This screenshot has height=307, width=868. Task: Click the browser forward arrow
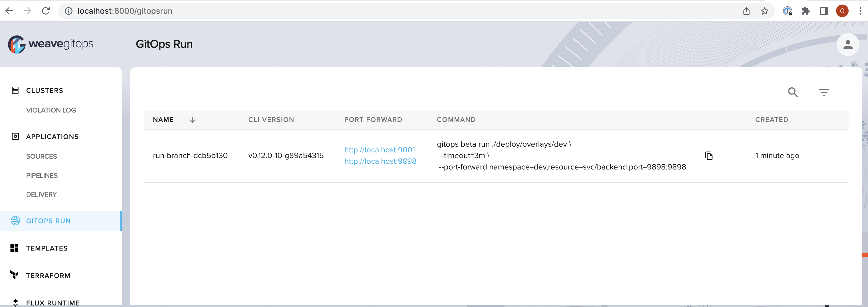[x=27, y=11]
